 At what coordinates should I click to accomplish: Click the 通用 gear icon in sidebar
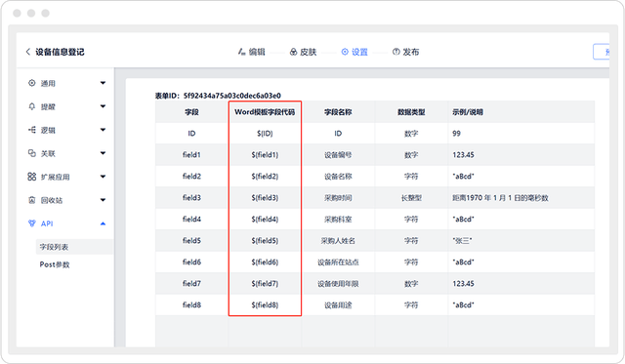32,83
